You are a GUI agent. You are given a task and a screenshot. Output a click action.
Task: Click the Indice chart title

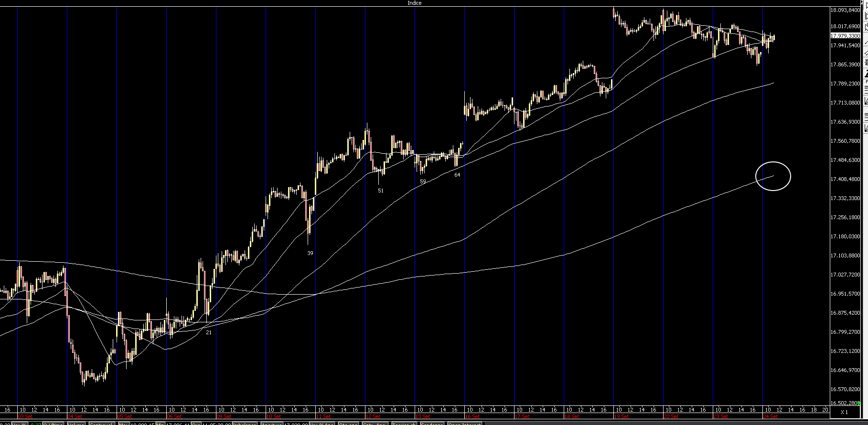pos(414,3)
